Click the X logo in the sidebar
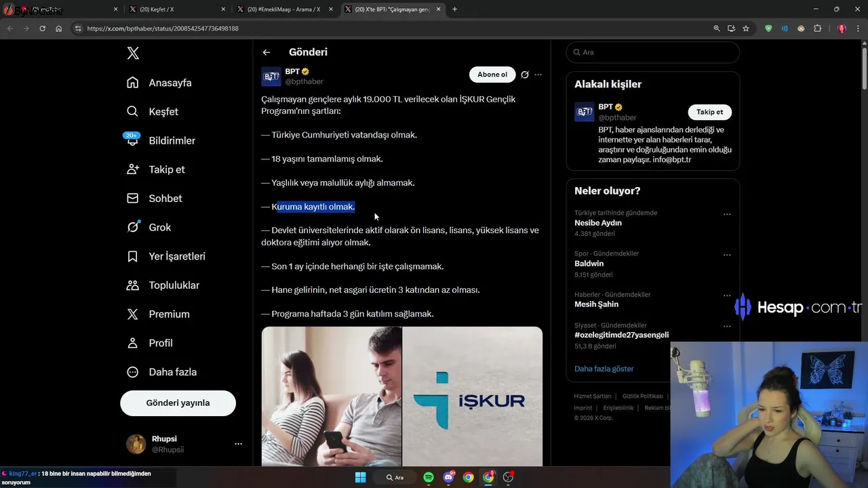This screenshot has width=868, height=488. point(133,54)
